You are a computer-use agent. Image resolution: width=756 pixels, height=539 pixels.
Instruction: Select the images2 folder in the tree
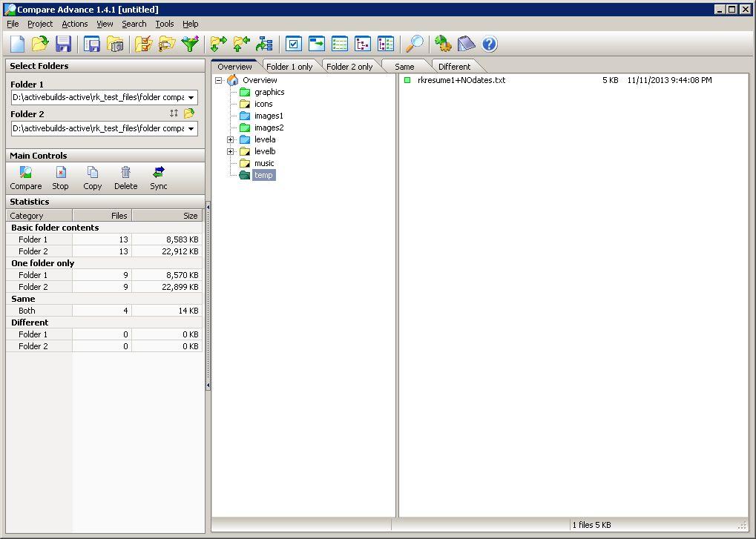(x=269, y=128)
